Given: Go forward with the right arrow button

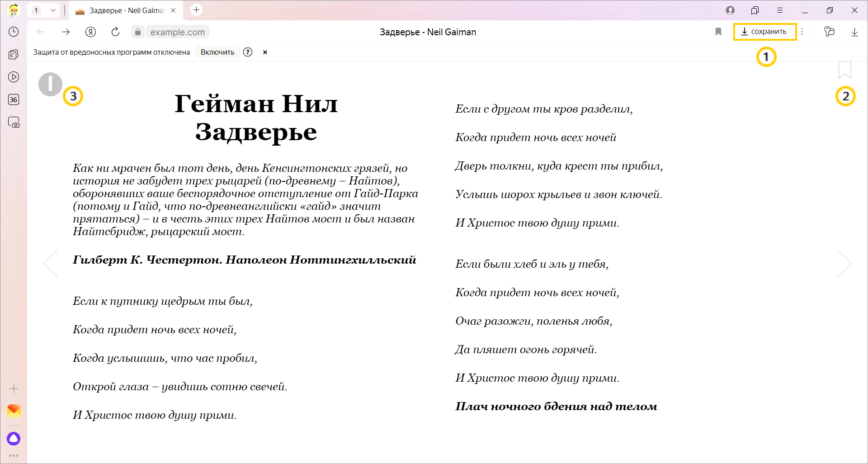Looking at the screenshot, I should (66, 32).
